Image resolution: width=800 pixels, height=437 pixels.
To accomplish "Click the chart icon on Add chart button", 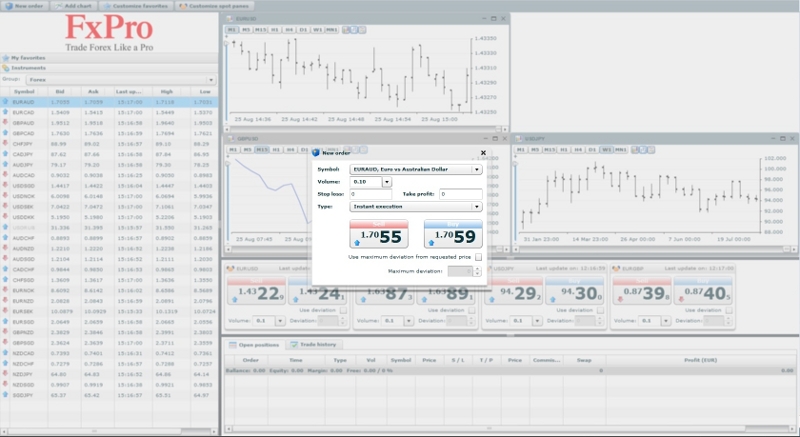I will [58, 6].
